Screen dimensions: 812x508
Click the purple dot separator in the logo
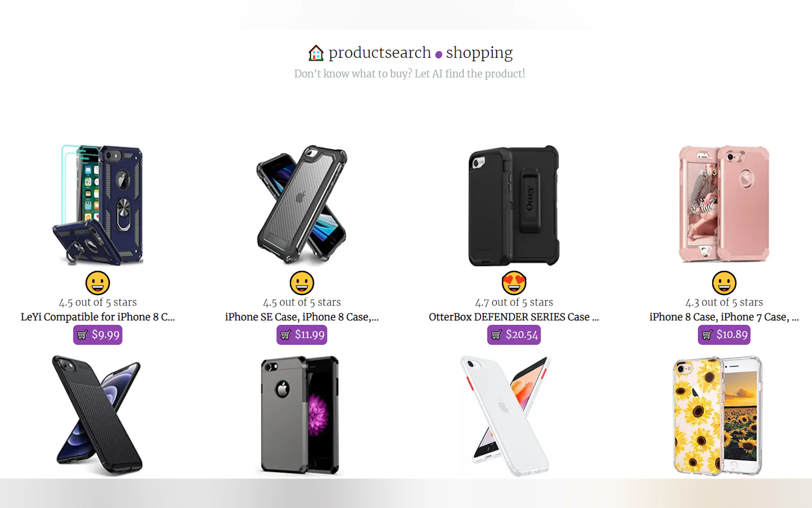(x=438, y=54)
